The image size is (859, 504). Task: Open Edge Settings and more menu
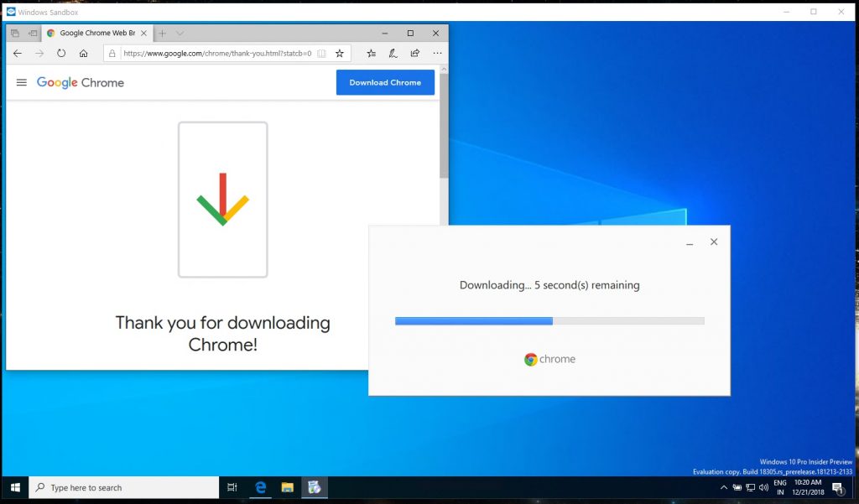[437, 53]
